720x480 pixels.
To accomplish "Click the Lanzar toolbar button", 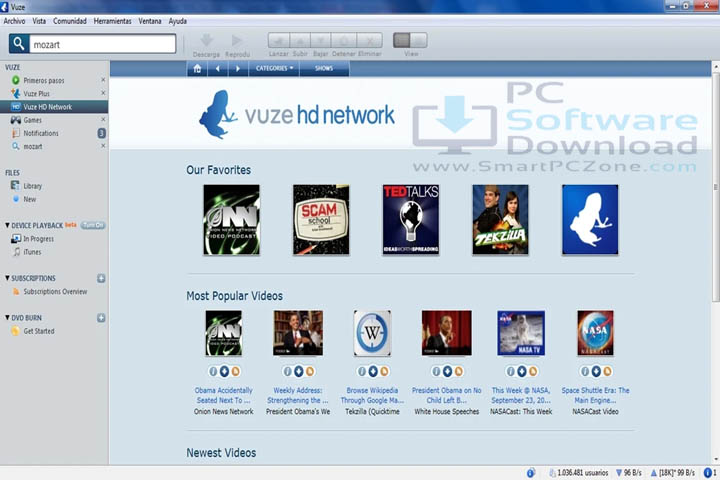I will coord(279,40).
